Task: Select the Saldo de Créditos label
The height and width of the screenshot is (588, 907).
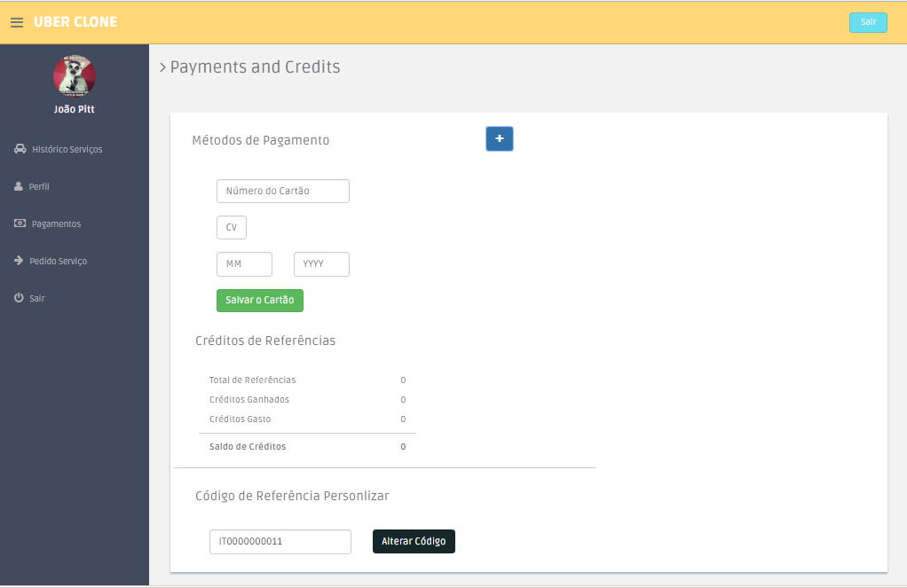Action: [248, 446]
